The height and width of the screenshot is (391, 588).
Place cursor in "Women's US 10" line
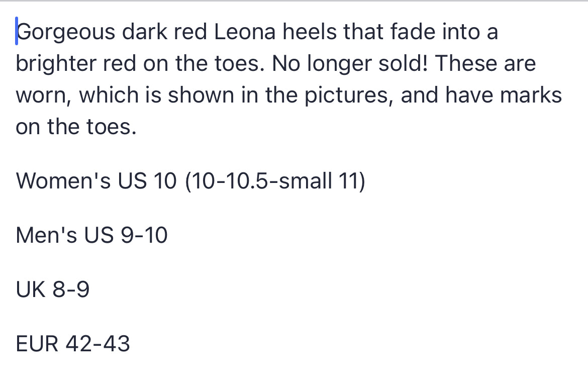point(96,181)
